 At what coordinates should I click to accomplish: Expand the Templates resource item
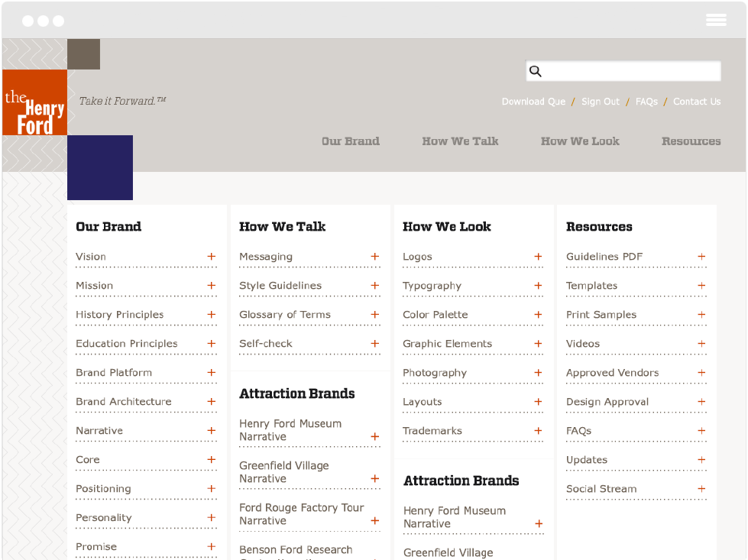click(x=701, y=286)
